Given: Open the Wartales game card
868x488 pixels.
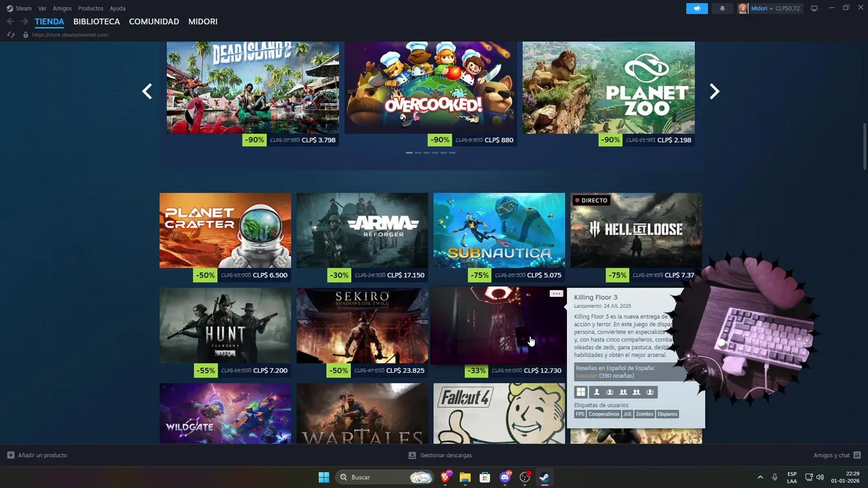Looking at the screenshot, I should pos(362,413).
